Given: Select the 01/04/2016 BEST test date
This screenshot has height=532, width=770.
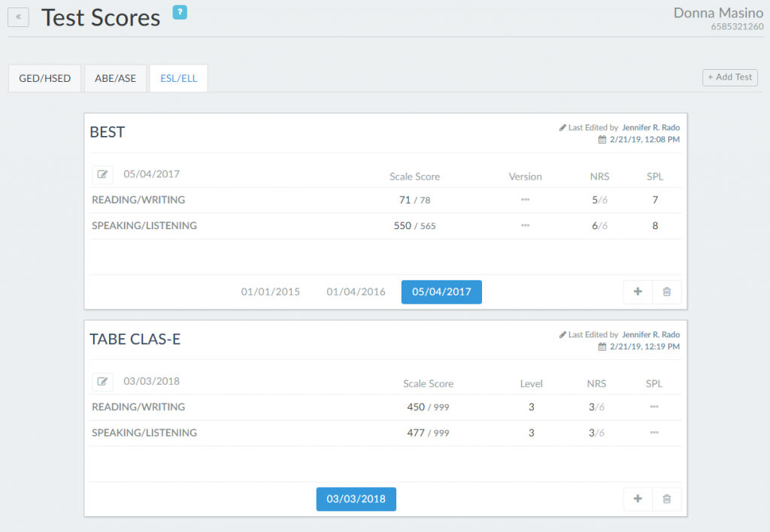Looking at the screenshot, I should point(356,292).
